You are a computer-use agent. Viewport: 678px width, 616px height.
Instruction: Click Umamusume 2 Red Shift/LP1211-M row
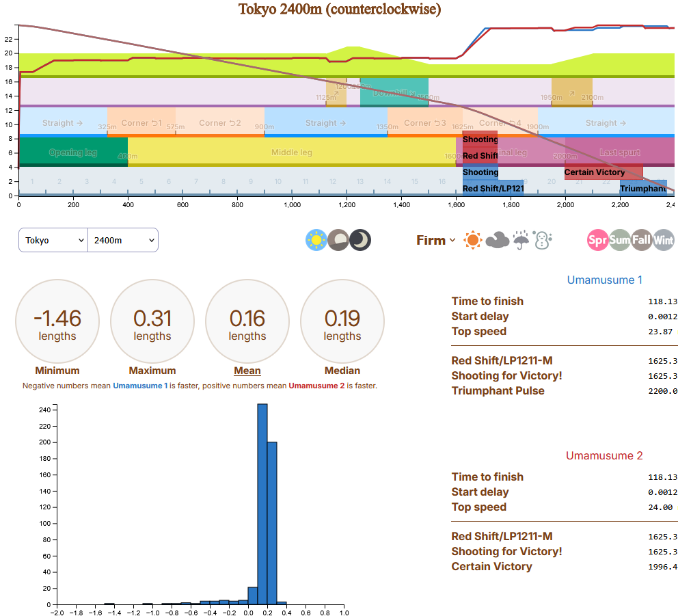[x=565, y=537]
